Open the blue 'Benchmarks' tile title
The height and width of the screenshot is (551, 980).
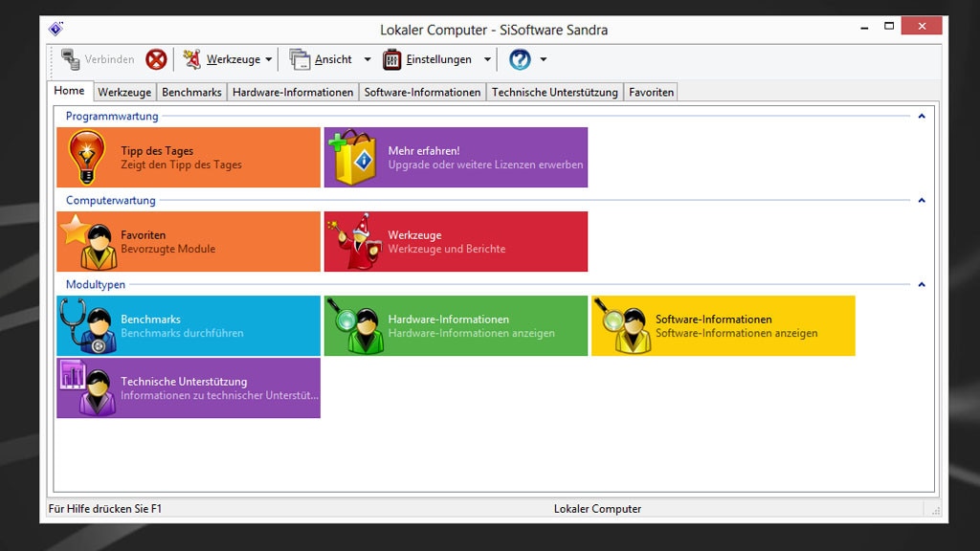150,320
